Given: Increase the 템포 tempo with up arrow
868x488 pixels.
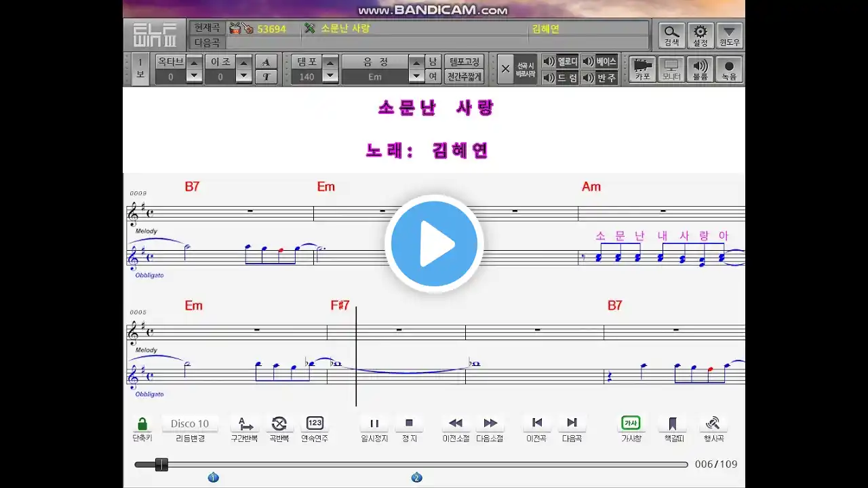Looking at the screenshot, I should click(330, 62).
